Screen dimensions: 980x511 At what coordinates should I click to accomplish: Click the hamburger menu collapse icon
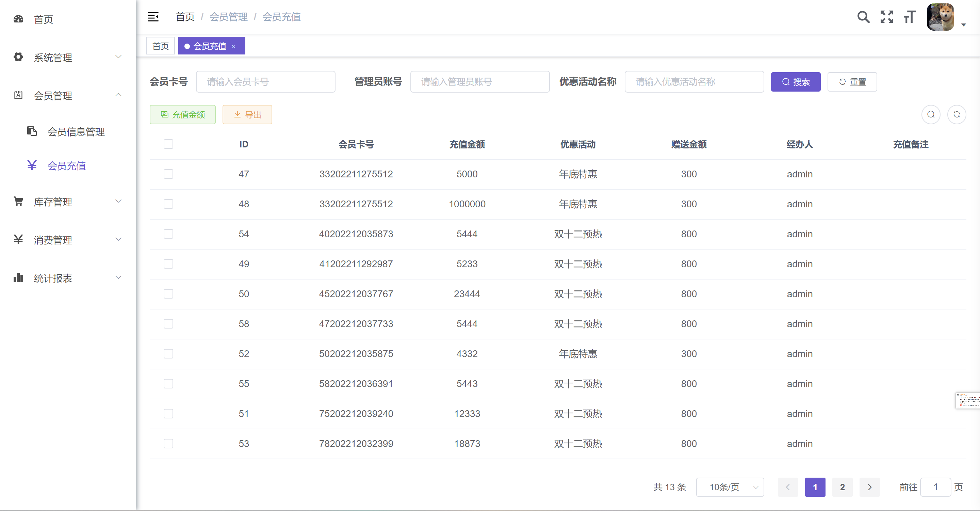pos(153,17)
